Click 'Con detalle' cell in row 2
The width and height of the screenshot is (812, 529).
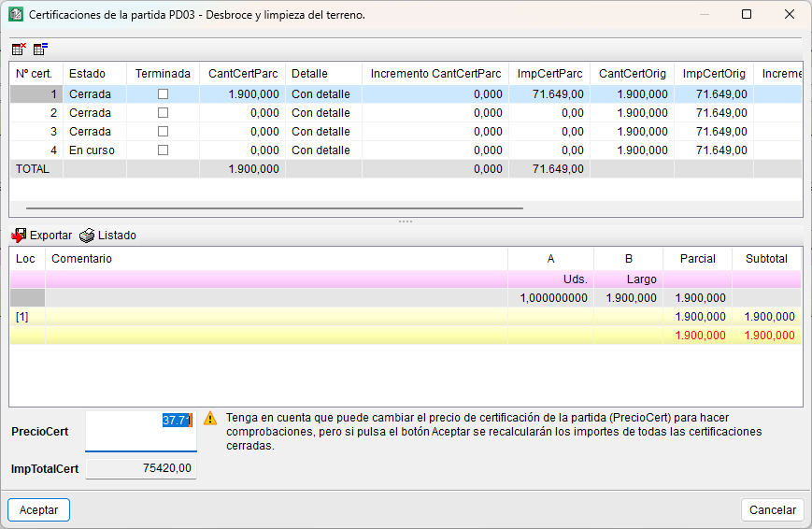tap(323, 112)
